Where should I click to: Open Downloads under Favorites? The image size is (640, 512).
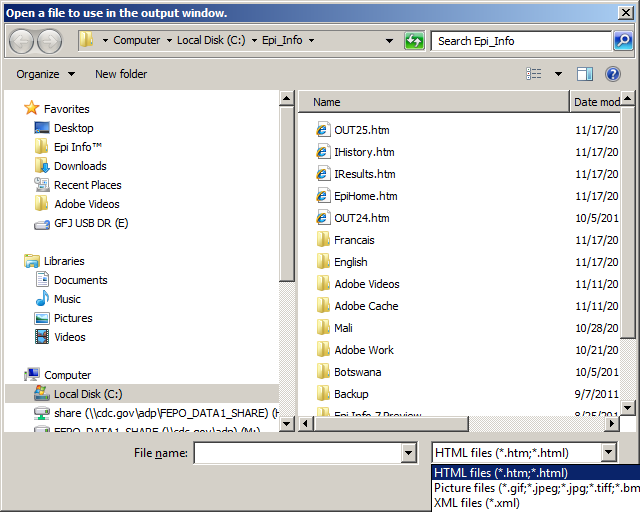click(80, 166)
